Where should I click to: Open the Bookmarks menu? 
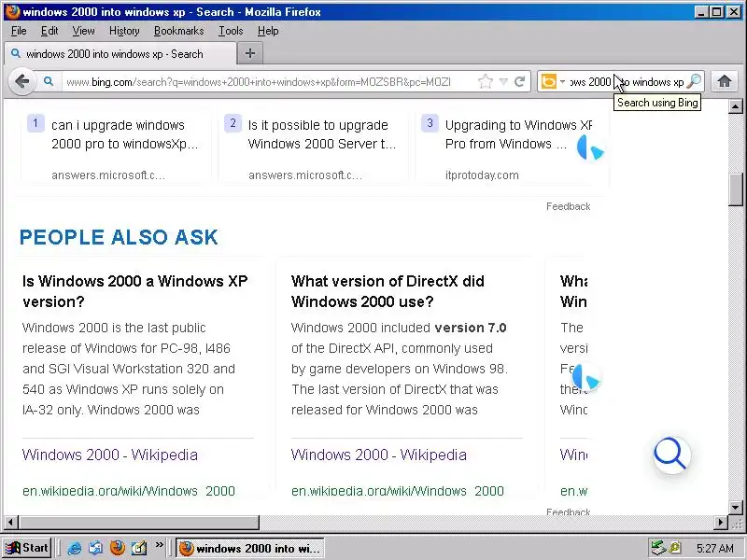click(x=178, y=31)
